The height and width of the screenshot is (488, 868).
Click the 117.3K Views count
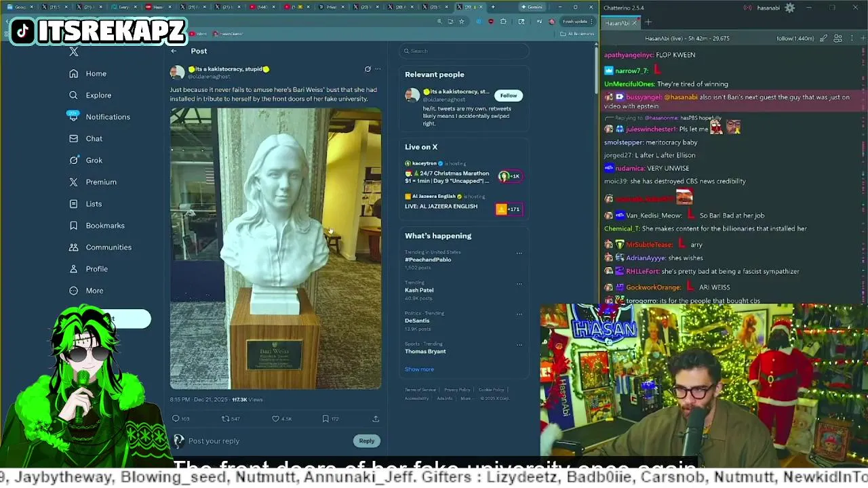point(247,400)
